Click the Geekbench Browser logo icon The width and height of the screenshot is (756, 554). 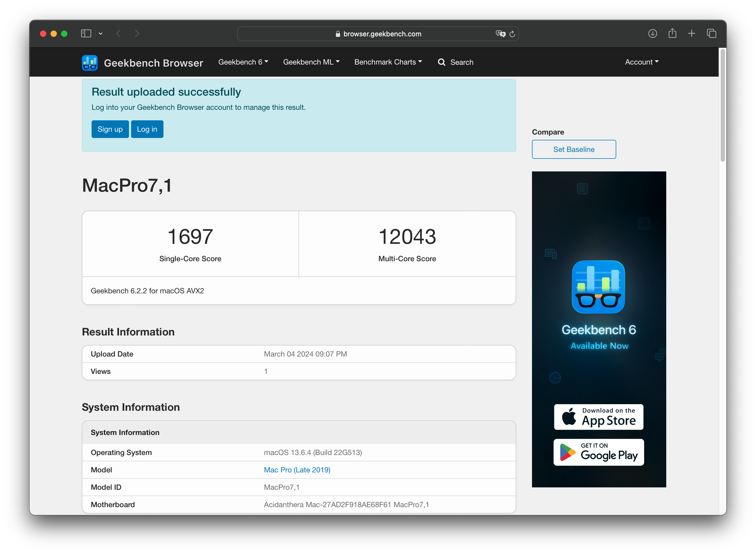(89, 63)
